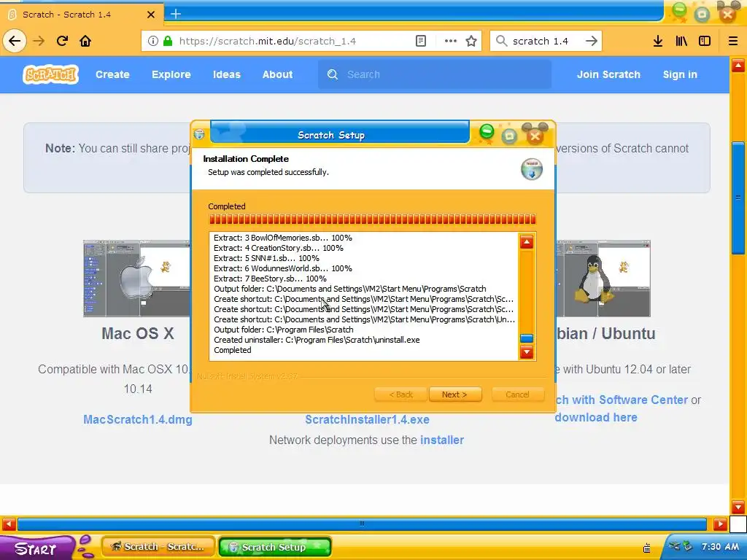Click the Mac OS X screenshot thumbnail
The height and width of the screenshot is (560, 747).
point(136,279)
